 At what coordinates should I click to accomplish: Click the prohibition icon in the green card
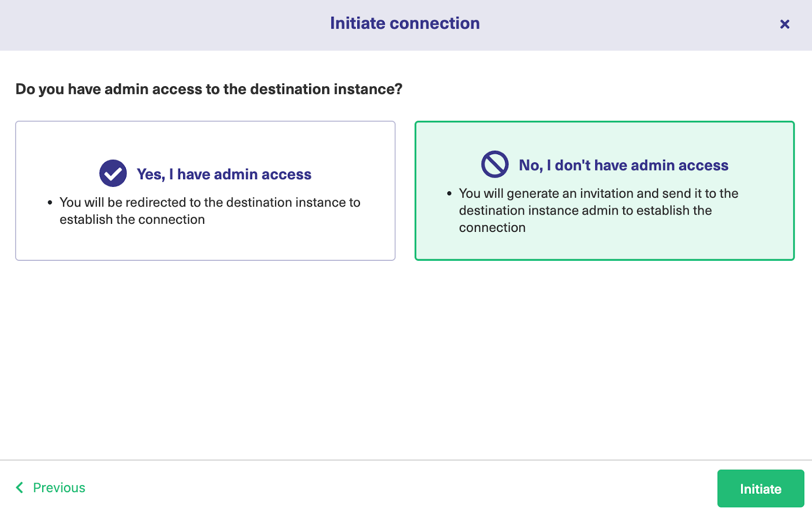tap(494, 164)
